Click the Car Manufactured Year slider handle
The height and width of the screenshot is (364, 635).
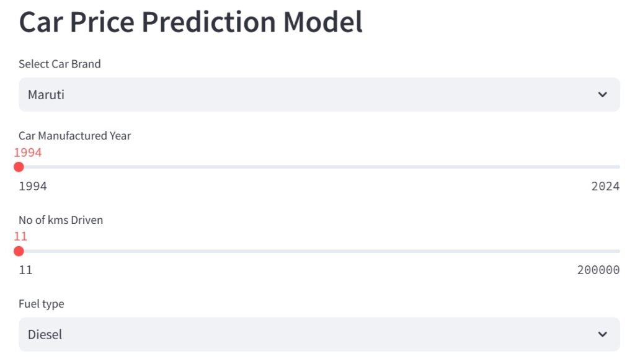point(19,167)
